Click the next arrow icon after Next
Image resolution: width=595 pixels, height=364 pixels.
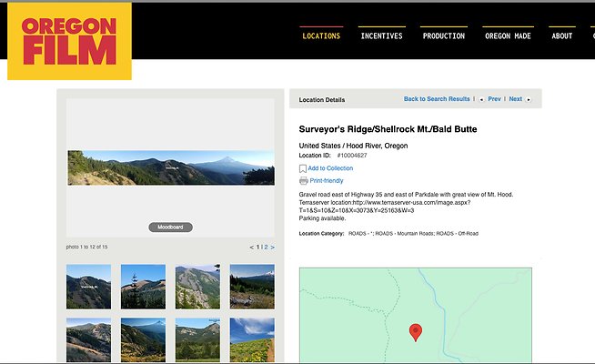click(529, 99)
